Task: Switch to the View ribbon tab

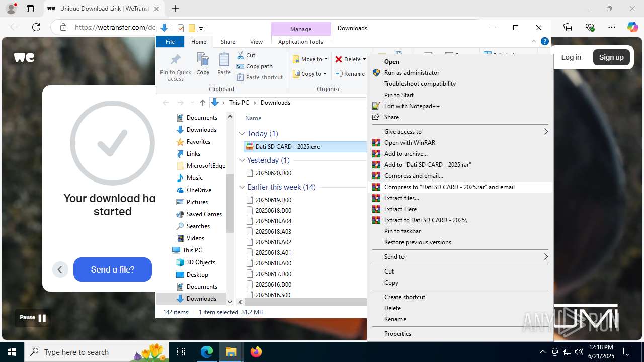Action: point(256,42)
